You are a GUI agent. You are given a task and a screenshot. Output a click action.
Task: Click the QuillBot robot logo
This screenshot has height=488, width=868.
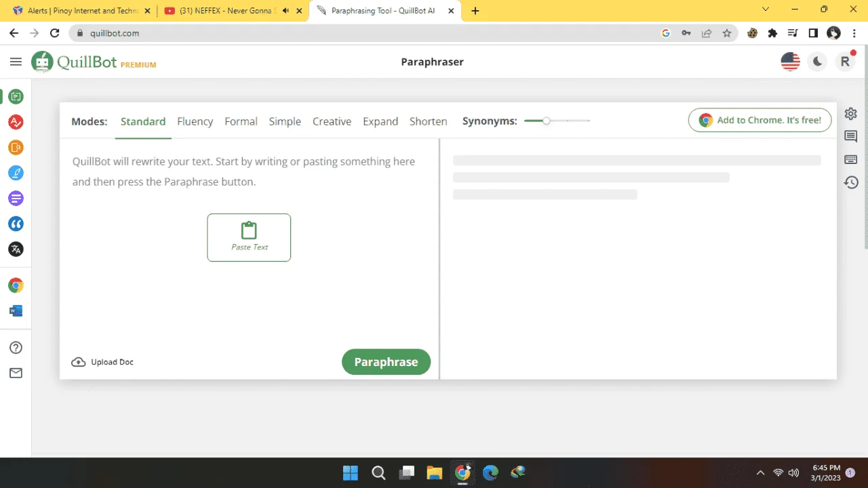[x=42, y=62]
